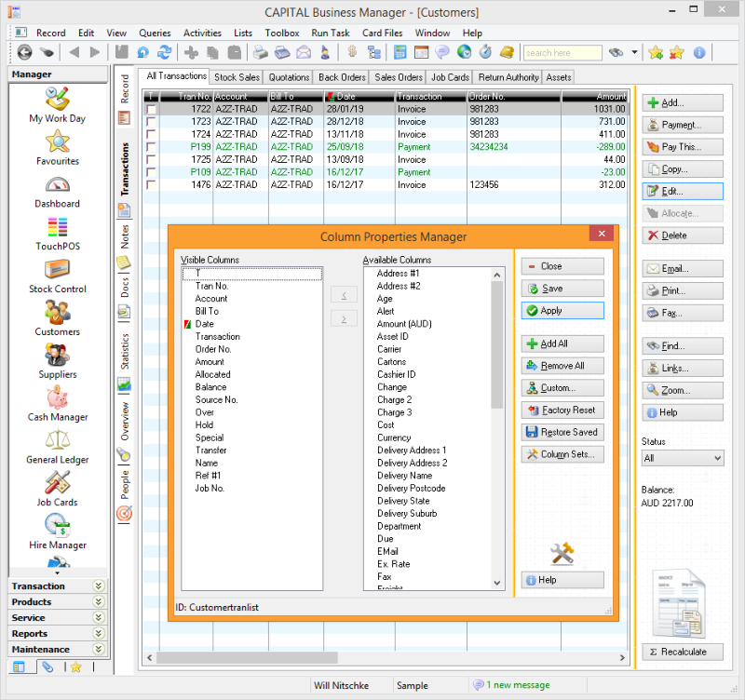Expand the Reports sidebar section
Viewport: 745px width, 700px height.
[99, 634]
